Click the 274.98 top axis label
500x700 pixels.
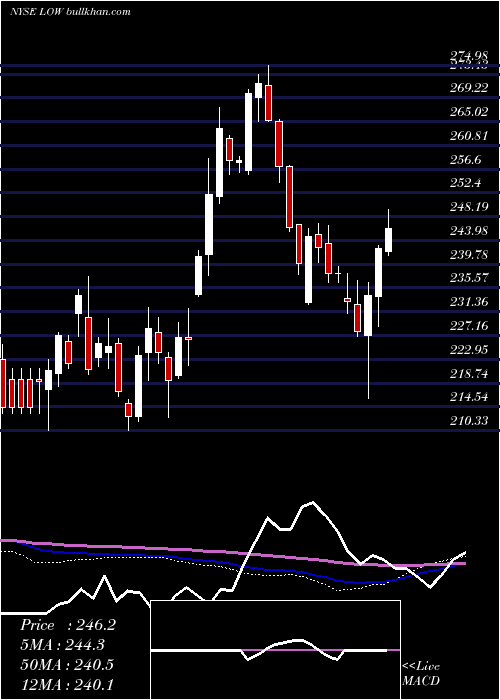tap(469, 56)
